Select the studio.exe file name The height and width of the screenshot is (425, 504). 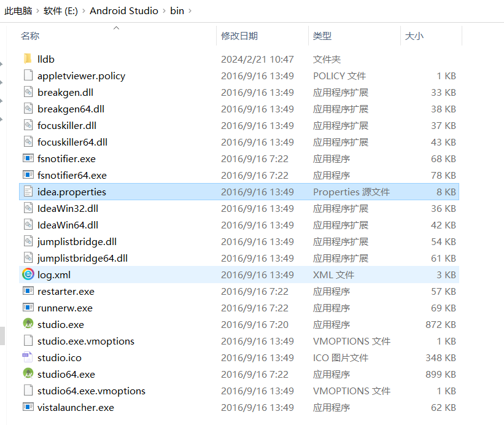click(x=61, y=325)
